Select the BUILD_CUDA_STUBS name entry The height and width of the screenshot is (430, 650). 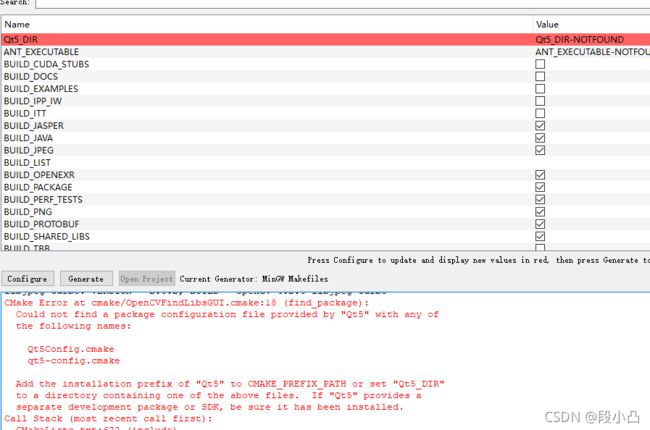(46, 64)
